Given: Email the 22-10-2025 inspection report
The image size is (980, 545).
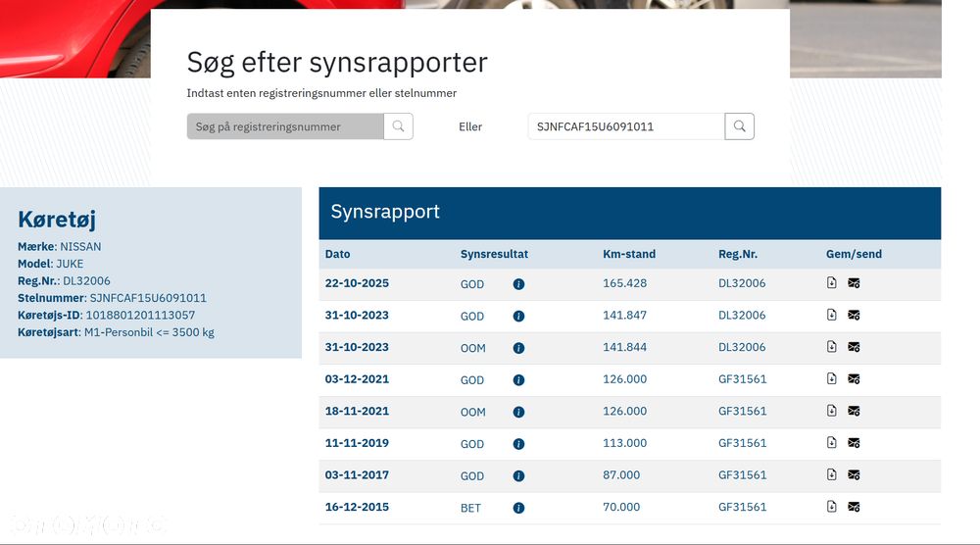Looking at the screenshot, I should (x=854, y=283).
